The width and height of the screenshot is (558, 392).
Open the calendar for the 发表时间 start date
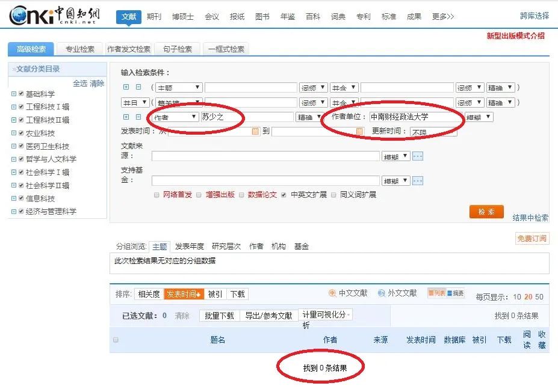255,131
